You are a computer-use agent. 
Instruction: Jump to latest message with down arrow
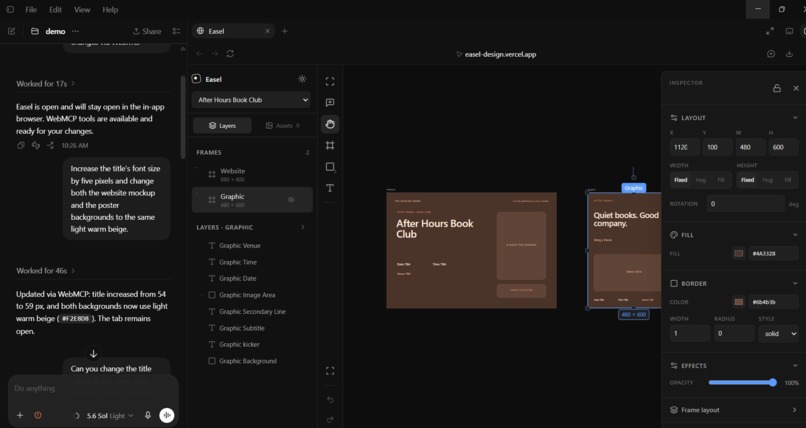(93, 353)
